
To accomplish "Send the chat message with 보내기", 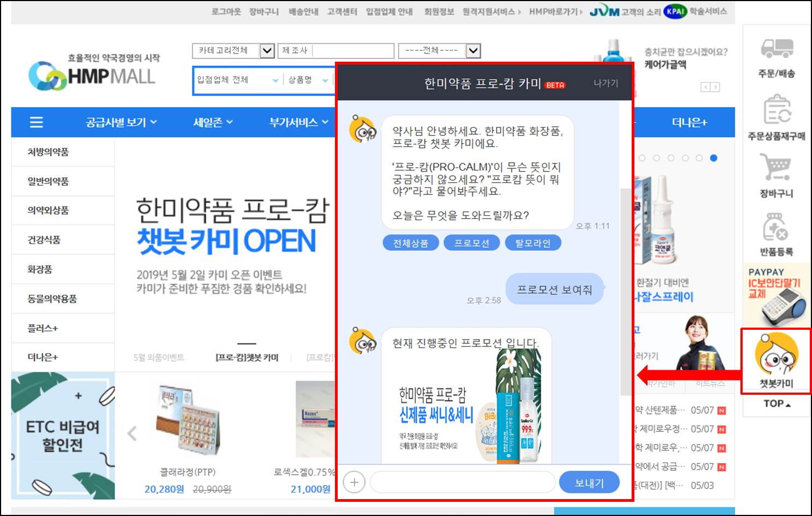I will click(x=590, y=482).
